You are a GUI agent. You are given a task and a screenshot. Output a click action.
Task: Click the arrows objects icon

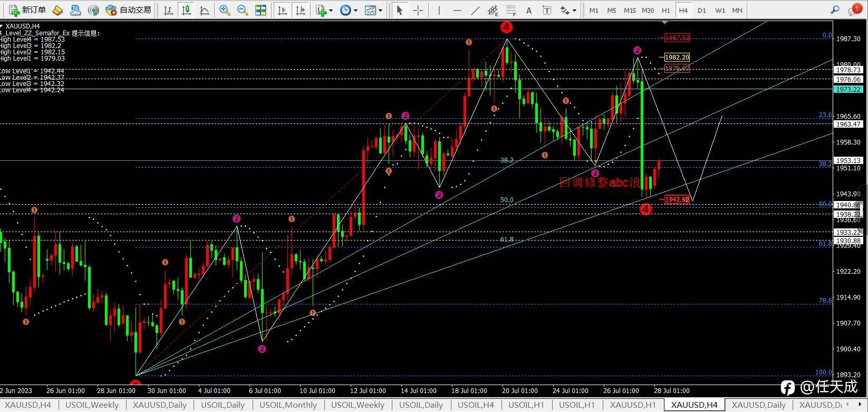[x=565, y=9]
